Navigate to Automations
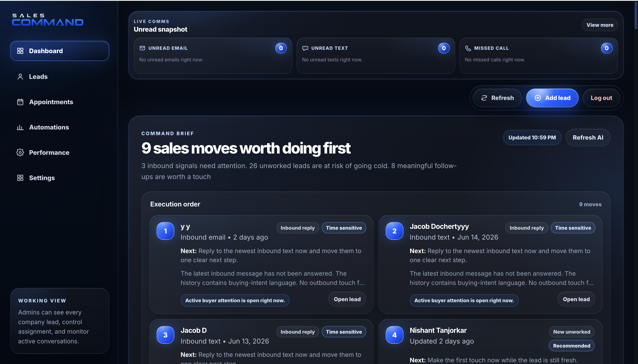Screen dimensions: 638x364 coord(59,127)
